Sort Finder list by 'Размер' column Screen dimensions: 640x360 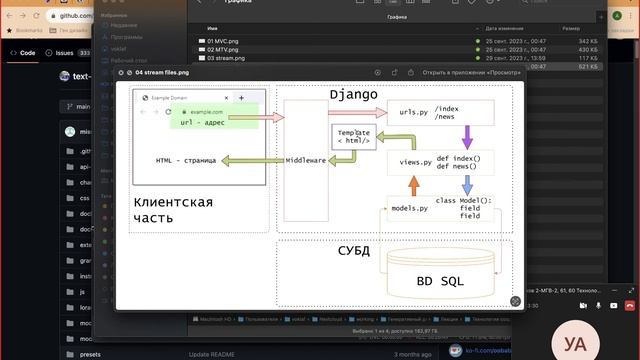tap(571, 29)
